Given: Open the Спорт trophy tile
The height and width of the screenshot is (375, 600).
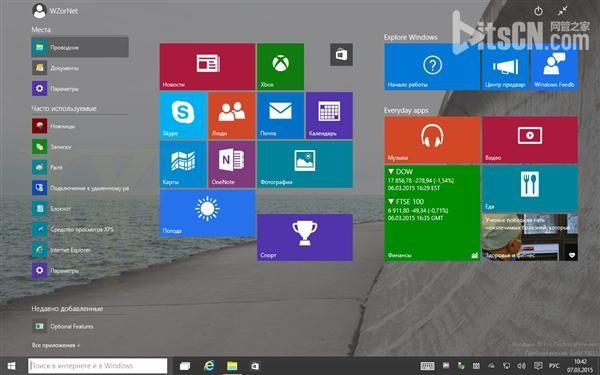Looking at the screenshot, I should (305, 237).
